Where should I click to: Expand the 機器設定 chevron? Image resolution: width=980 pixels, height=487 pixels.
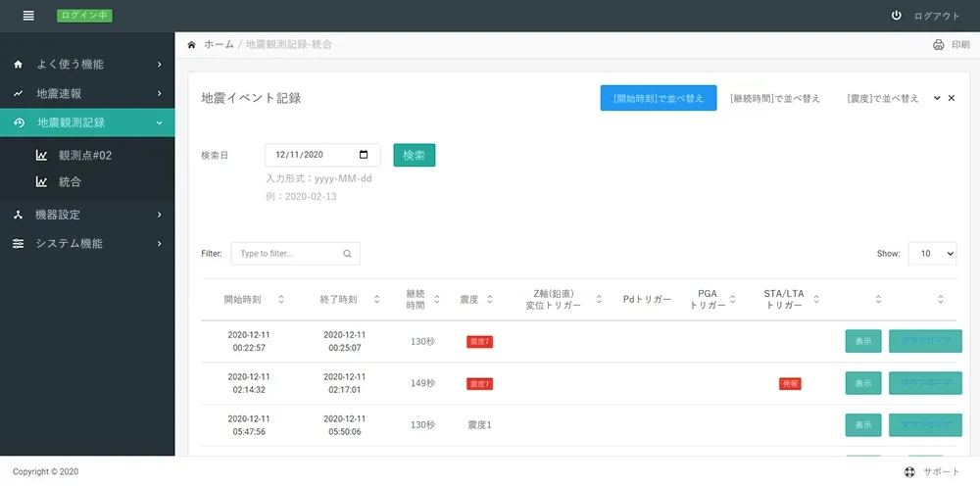(160, 215)
